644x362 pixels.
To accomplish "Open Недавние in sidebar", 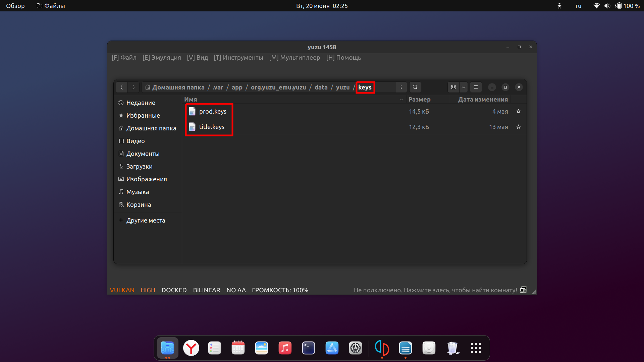I will coord(148,103).
